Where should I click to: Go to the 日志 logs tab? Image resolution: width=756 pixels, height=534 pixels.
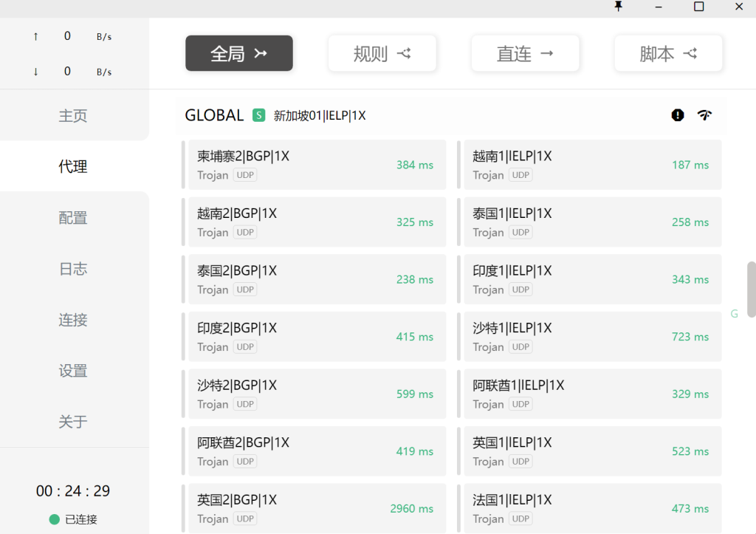(73, 269)
